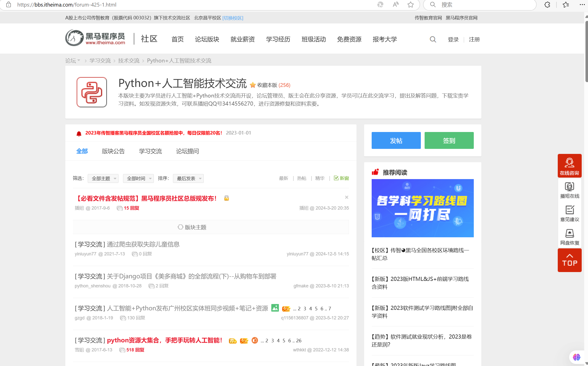The width and height of the screenshot is (588, 366).
Task: Expand the 最后发表 sort dropdown
Action: [188, 178]
